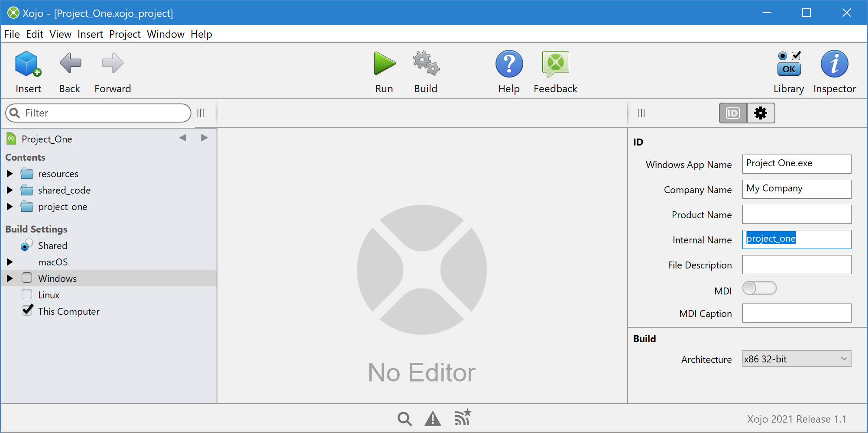Viewport: 868px width, 433px height.
Task: Expand the project_one folder
Action: tap(10, 207)
